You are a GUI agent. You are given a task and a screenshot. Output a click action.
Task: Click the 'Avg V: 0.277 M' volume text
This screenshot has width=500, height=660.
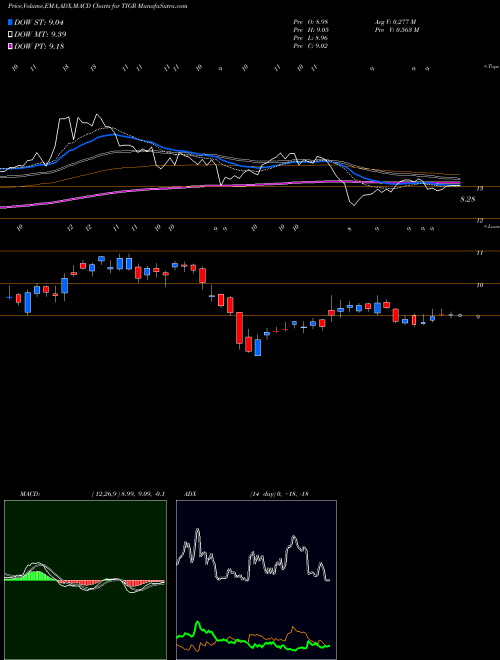[x=395, y=22]
